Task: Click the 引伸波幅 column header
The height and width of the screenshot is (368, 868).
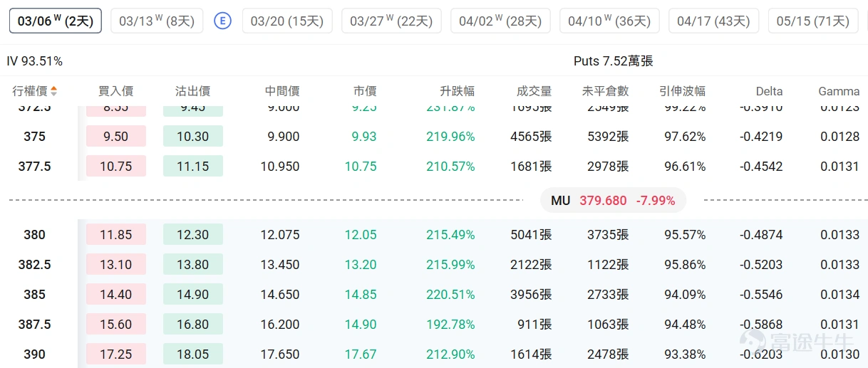Action: (683, 91)
